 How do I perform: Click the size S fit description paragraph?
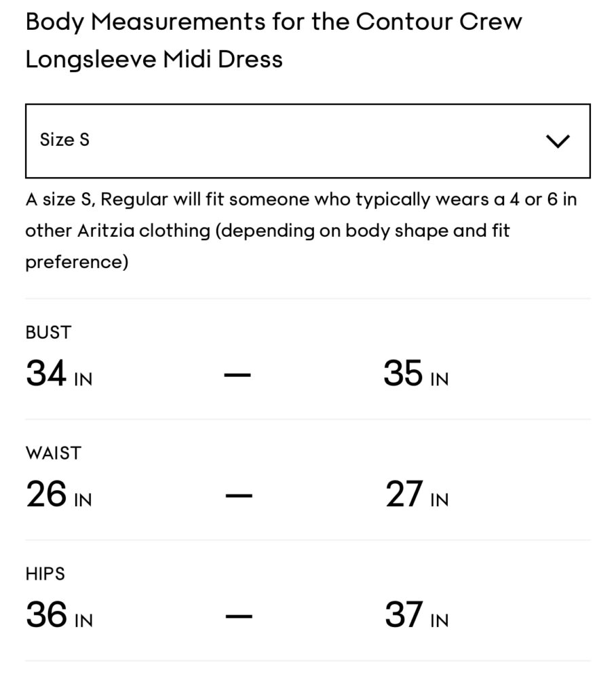[x=301, y=231]
